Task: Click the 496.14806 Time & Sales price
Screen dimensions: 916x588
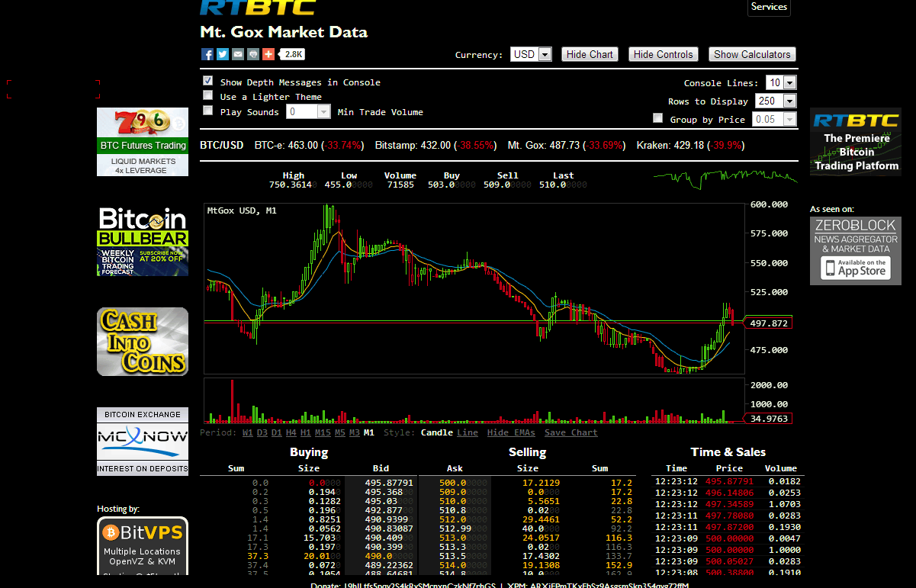Action: coord(729,493)
